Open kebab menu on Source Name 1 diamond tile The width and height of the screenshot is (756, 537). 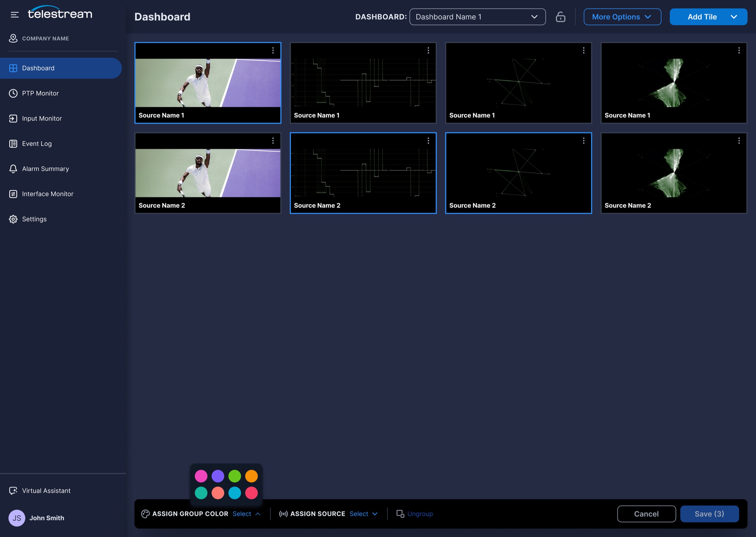pos(739,50)
